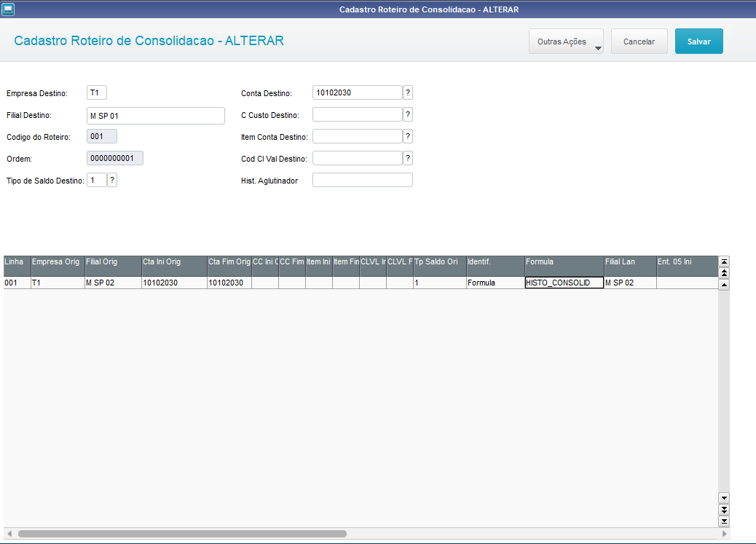Expand the Outras Ações dropdown
Screen dimensions: 756x544
pyautogui.click(x=566, y=42)
